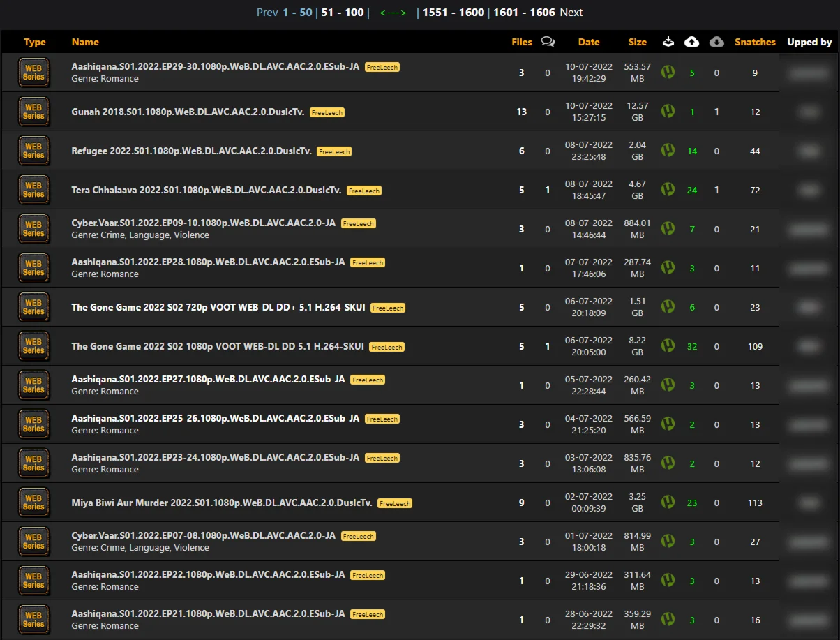Go to page 1551 - 1600
The width and height of the screenshot is (840, 640).
point(453,13)
